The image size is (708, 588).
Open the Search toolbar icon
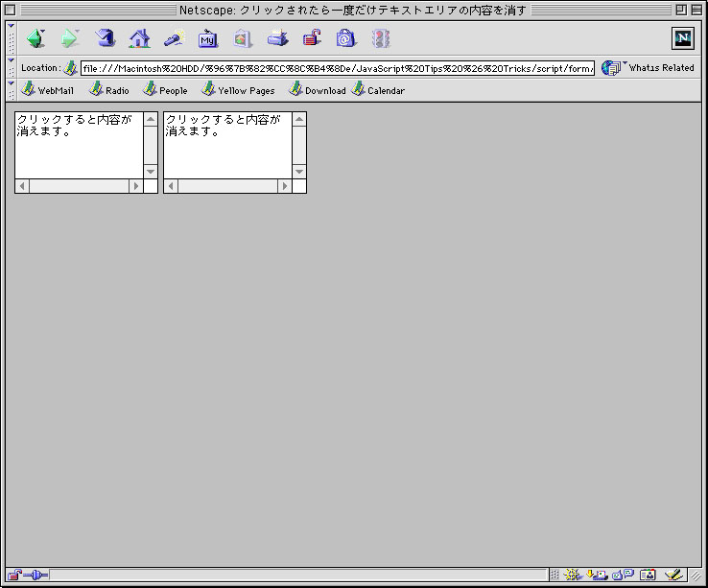click(x=175, y=38)
